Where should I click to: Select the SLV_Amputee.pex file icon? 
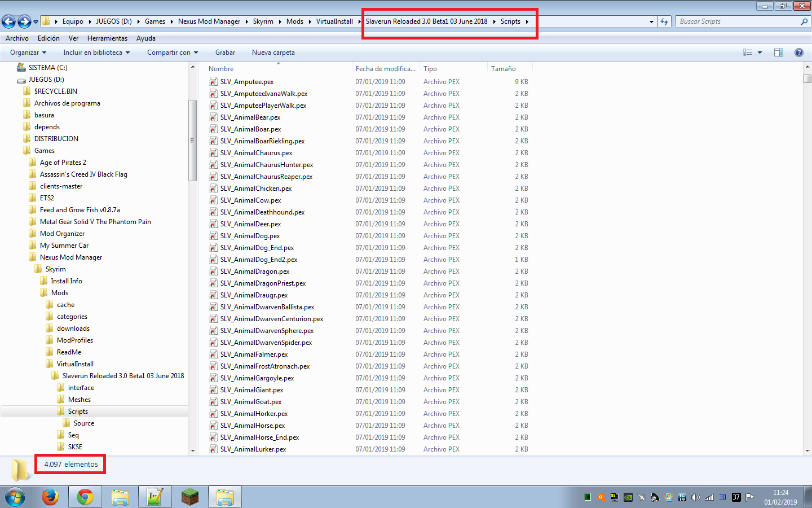pos(214,82)
